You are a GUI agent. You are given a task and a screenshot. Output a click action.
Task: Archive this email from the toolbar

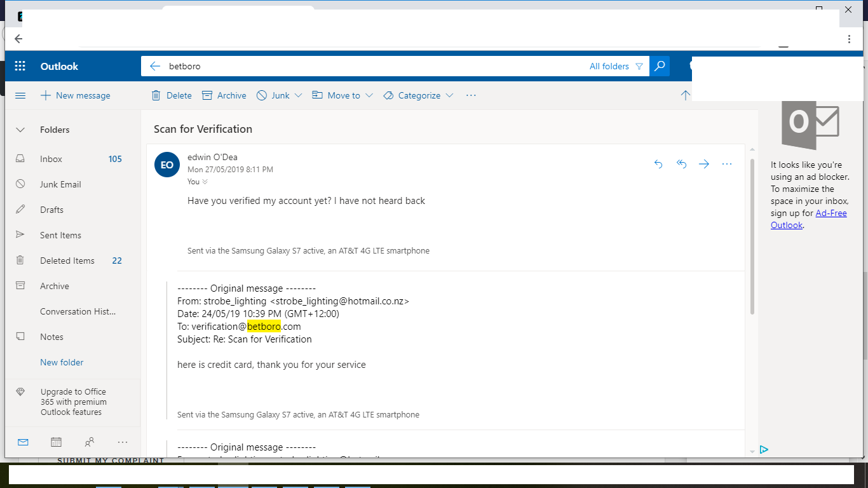pyautogui.click(x=224, y=95)
